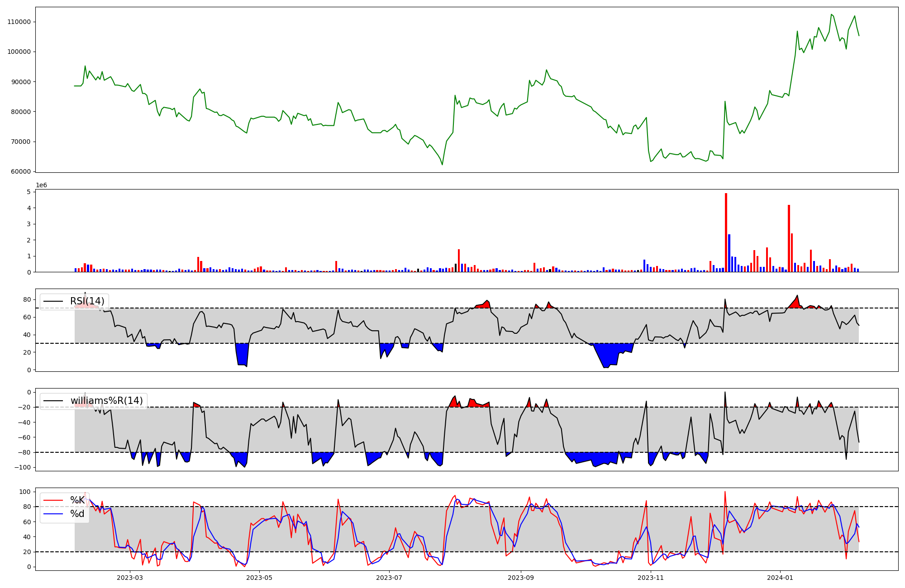Click the 2023-11 x-axis date label
This screenshot has width=905, height=588.
[651, 578]
